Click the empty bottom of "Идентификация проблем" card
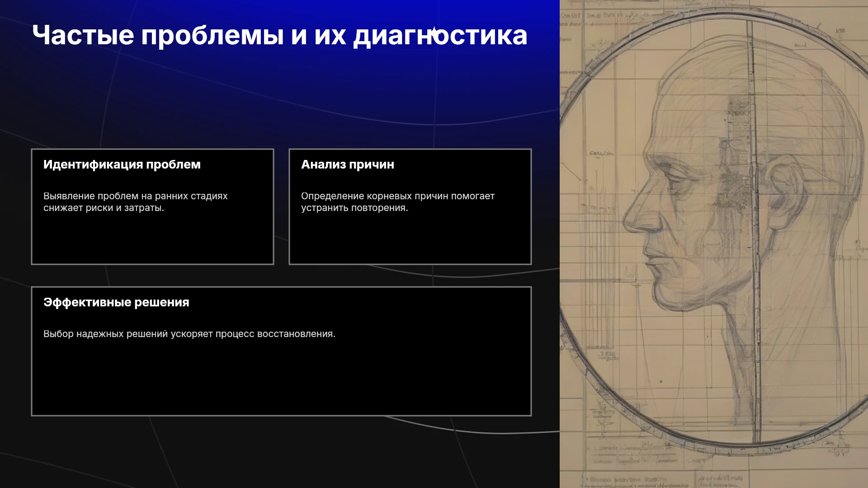The image size is (868, 488). (152, 239)
